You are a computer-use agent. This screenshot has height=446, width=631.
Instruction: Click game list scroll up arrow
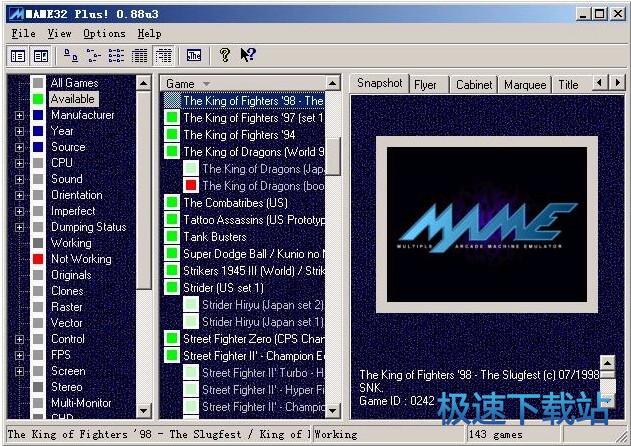tap(332, 83)
